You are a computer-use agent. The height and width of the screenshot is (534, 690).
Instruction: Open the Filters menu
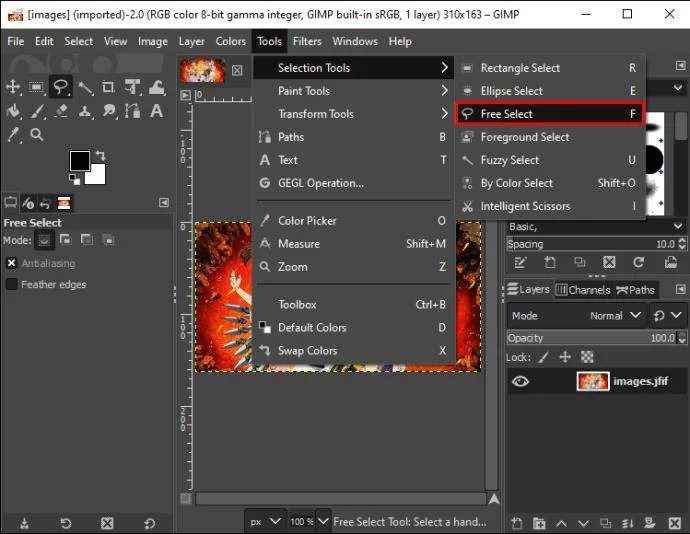tap(307, 41)
